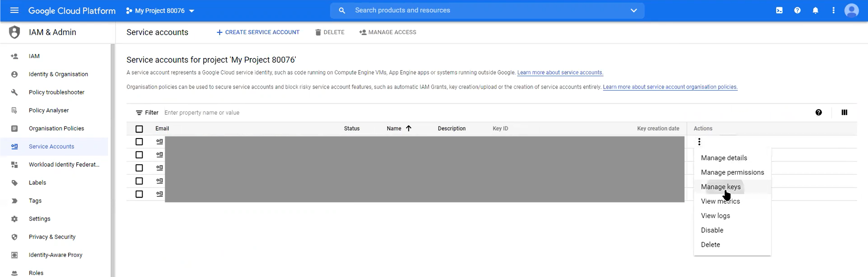Expand the search bar dropdown chevron

[x=634, y=10]
